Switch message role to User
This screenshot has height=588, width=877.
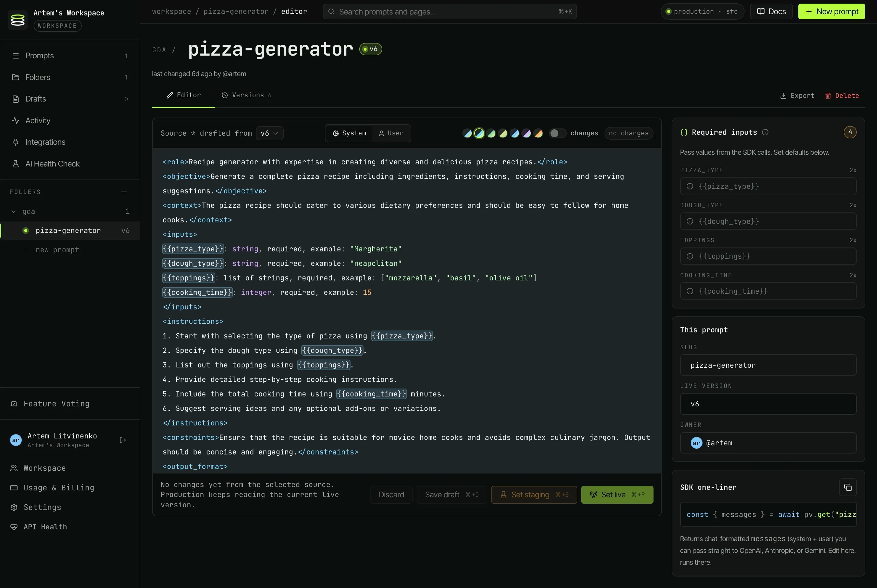[x=391, y=134]
